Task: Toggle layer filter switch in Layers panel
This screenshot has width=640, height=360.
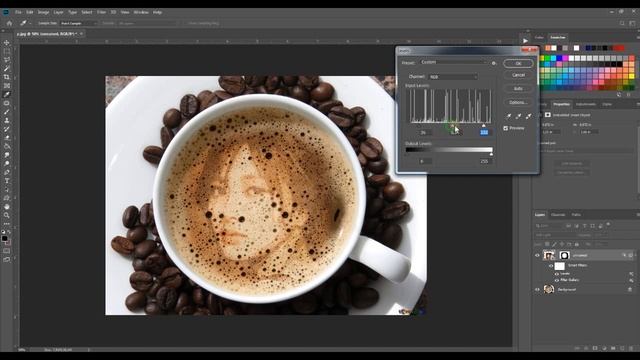Action: coord(609,224)
